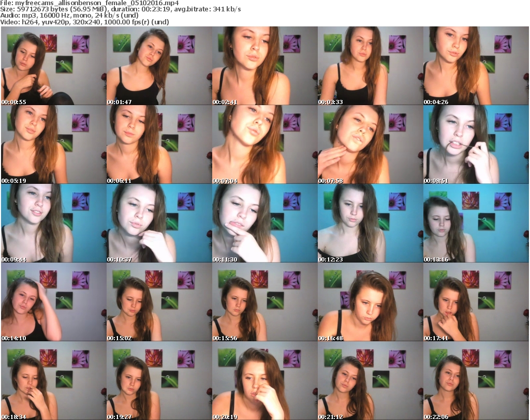Select the frame marked 00:01:47

point(158,66)
